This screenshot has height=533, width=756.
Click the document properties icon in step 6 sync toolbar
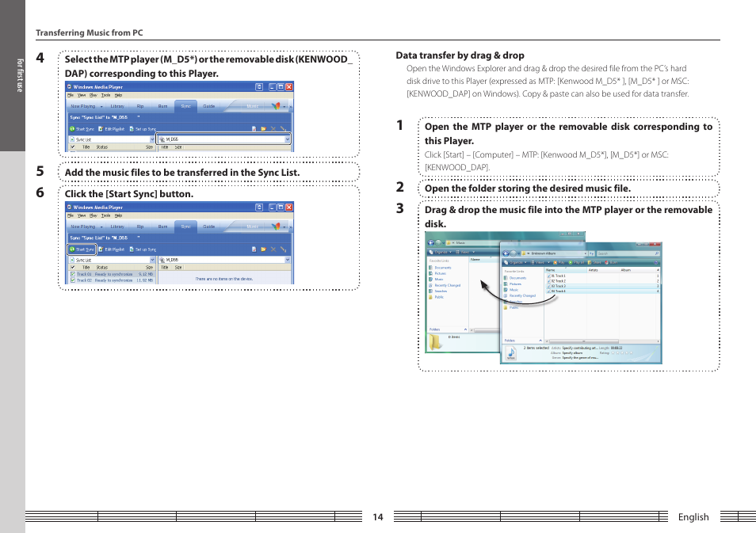(x=254, y=249)
